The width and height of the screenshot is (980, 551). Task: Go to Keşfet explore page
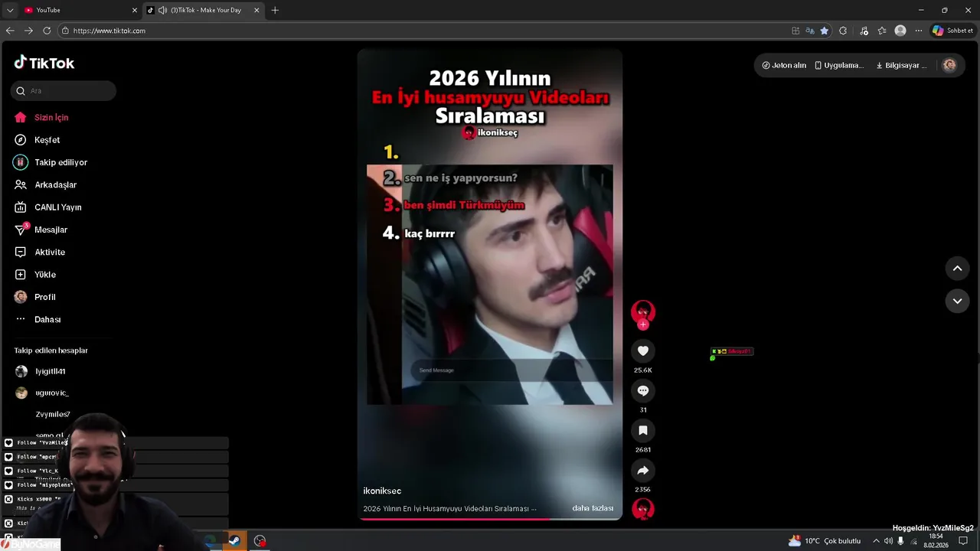38,140
